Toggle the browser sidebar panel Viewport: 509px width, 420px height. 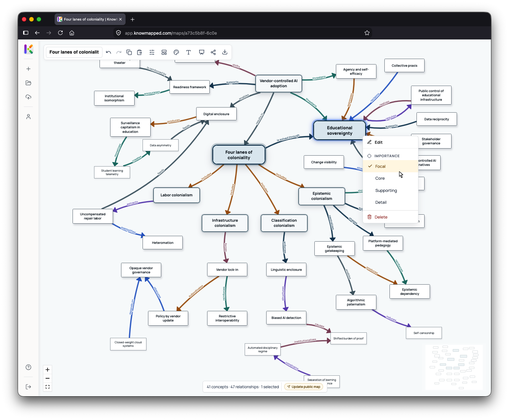pos(26,33)
